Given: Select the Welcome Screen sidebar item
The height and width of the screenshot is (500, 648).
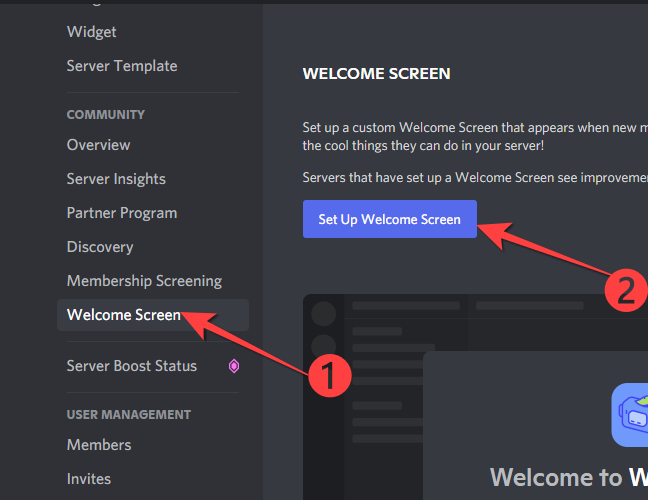Looking at the screenshot, I should (124, 315).
